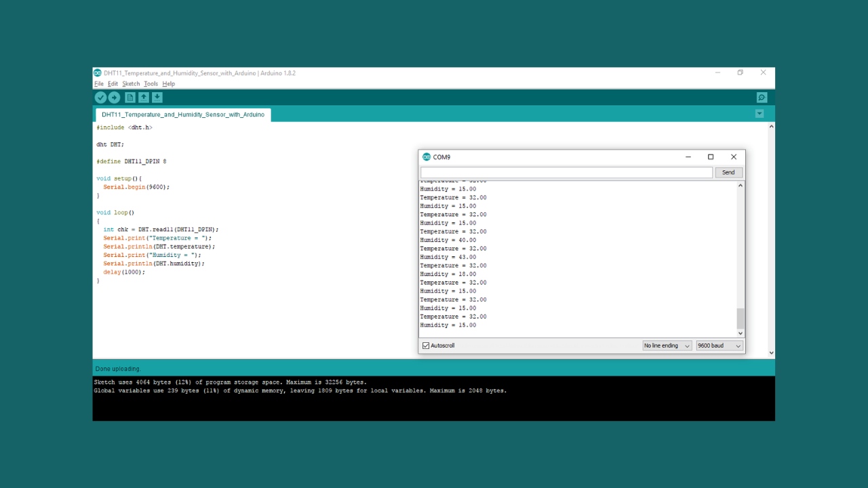Click the editor scroll down arrow

coord(771,352)
